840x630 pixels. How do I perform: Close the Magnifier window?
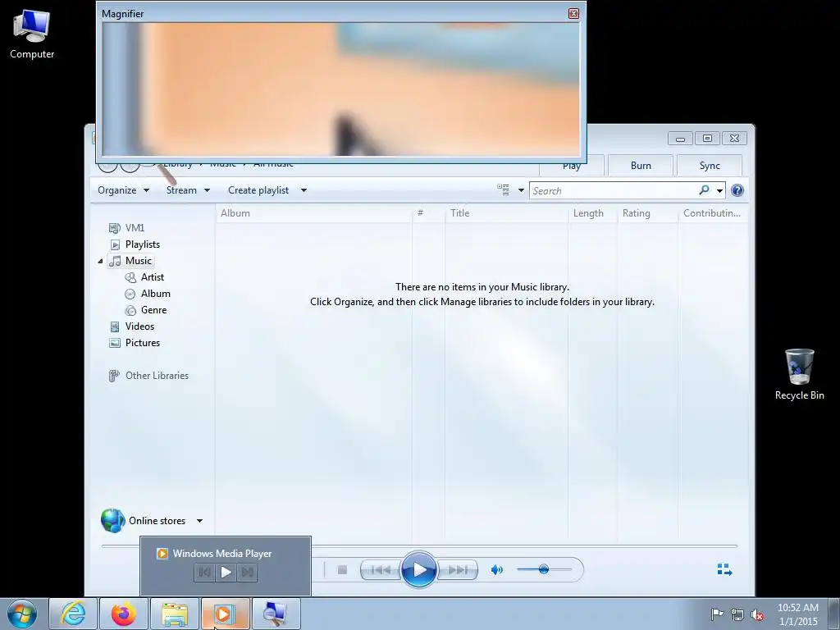point(573,13)
